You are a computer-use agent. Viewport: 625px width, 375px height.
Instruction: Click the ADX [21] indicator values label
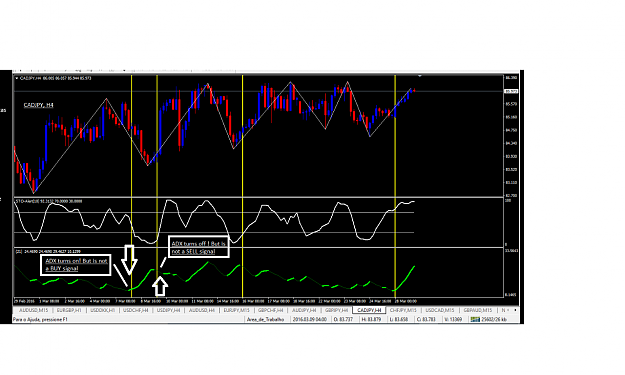48,251
